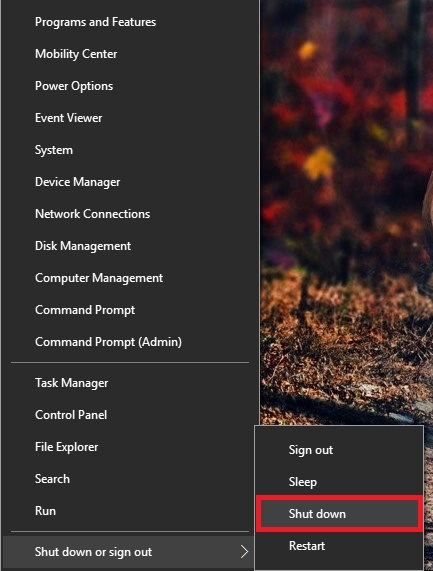Launch Command Prompt (Admin)
The width and height of the screenshot is (433, 571).
129,342
